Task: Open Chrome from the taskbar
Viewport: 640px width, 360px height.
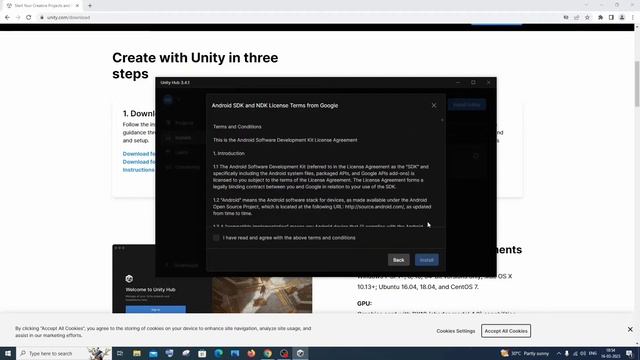Action: pyautogui.click(x=268, y=353)
